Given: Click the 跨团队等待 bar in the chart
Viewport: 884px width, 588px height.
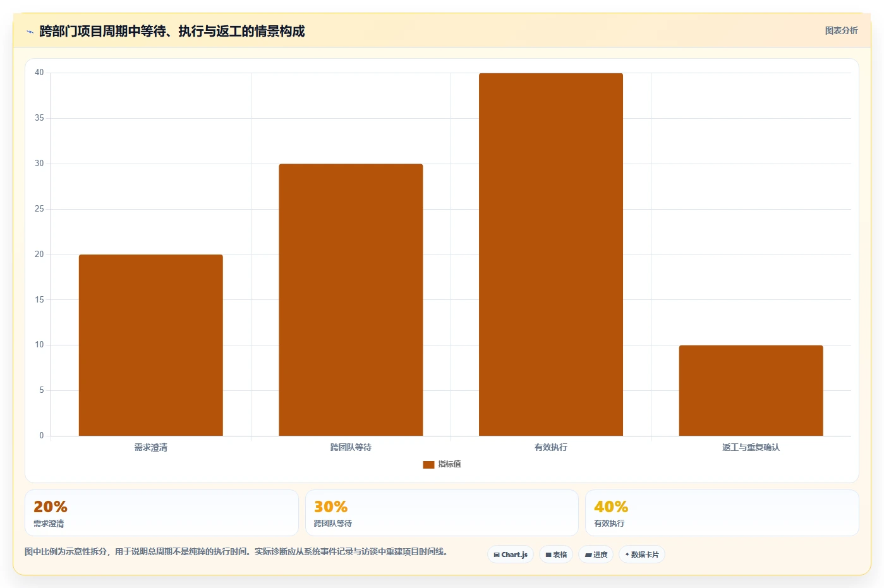Looking at the screenshot, I should pyautogui.click(x=351, y=300).
